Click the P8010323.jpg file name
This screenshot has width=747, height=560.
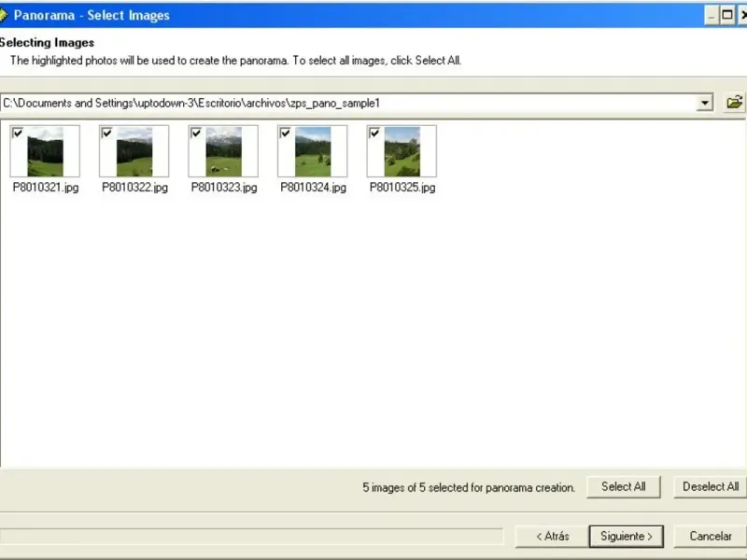pyautogui.click(x=224, y=188)
